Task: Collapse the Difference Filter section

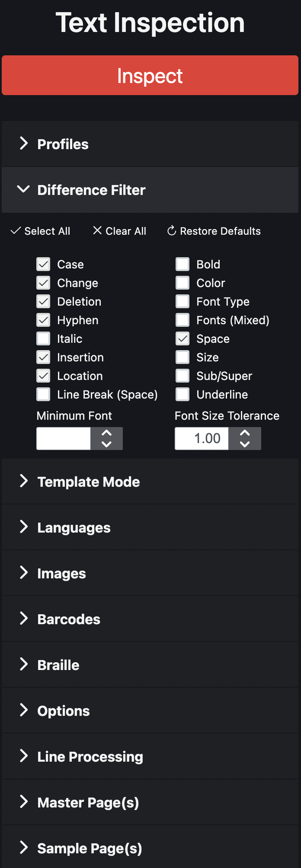Action: (91, 190)
